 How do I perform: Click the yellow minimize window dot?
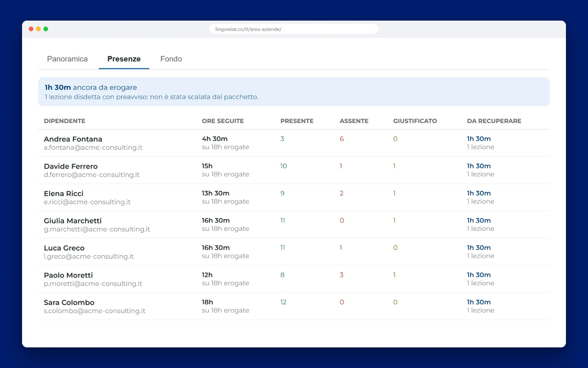tap(39, 29)
